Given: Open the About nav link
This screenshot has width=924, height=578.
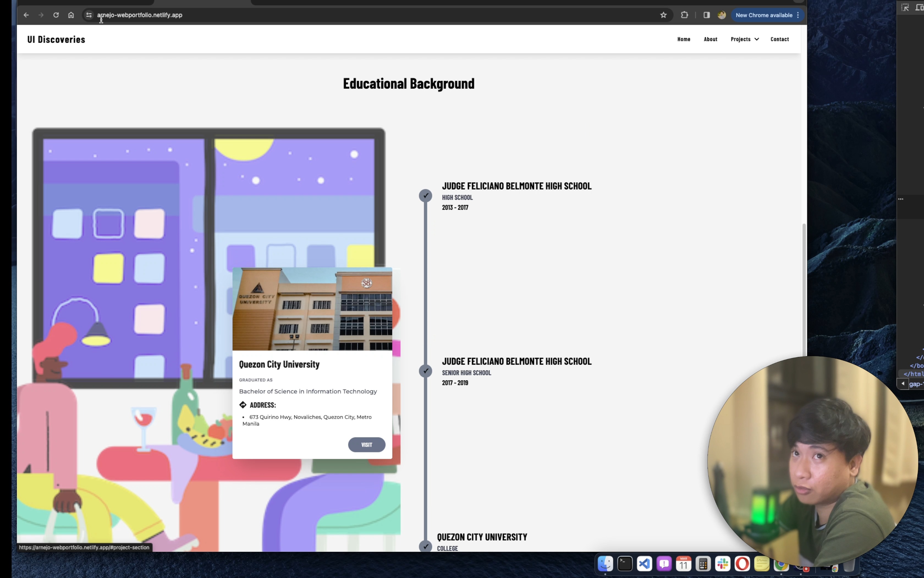Looking at the screenshot, I should (x=711, y=39).
